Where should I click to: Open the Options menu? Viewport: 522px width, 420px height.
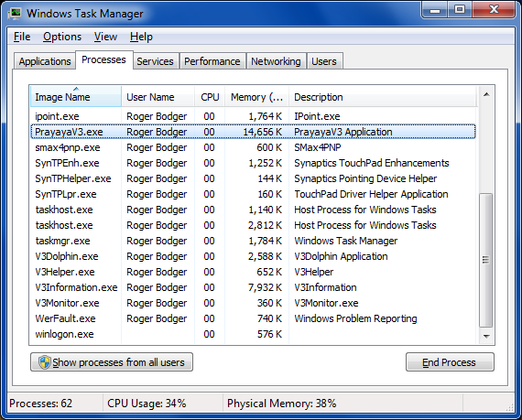[62, 37]
